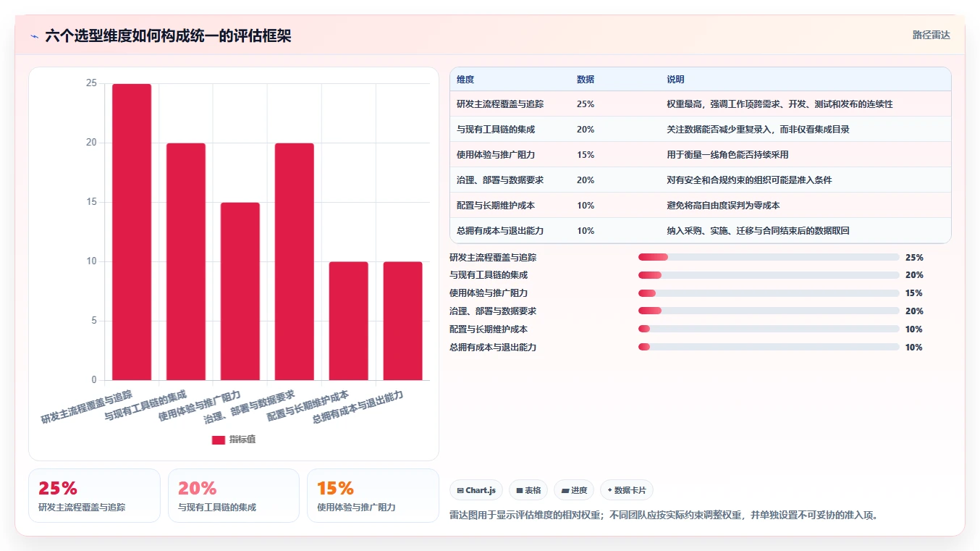
Task: Click the Y-axis tick label 25
Action: (91, 83)
